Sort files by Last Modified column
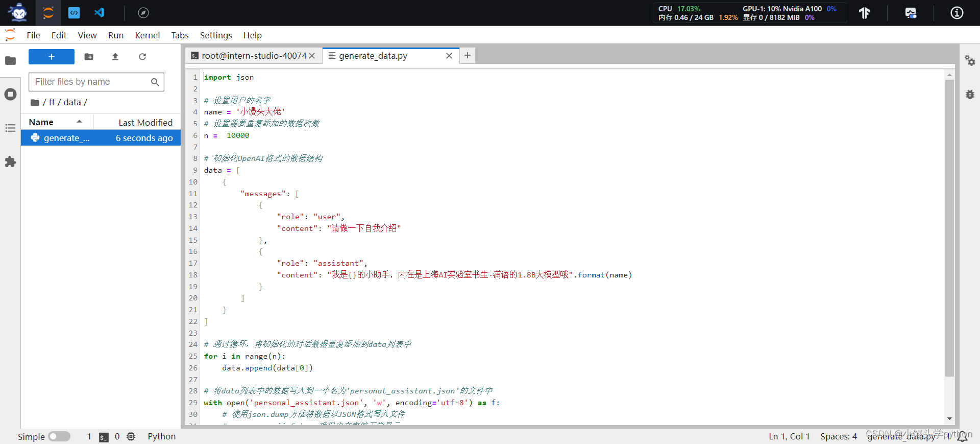Image resolution: width=980 pixels, height=444 pixels. tap(137, 122)
